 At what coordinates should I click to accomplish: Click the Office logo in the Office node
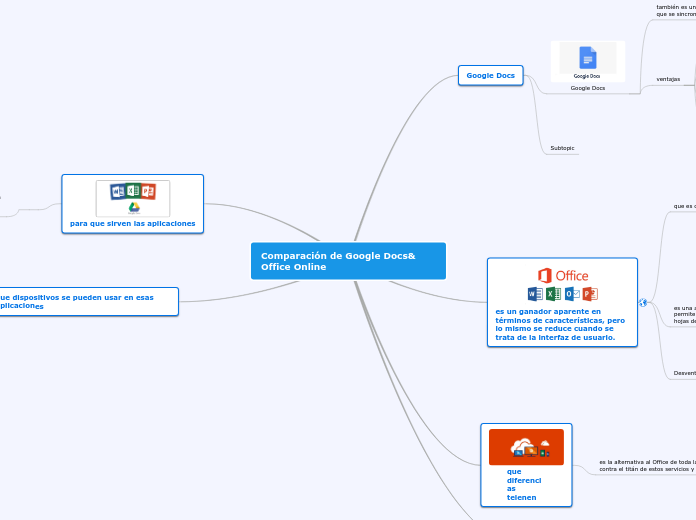pos(563,276)
